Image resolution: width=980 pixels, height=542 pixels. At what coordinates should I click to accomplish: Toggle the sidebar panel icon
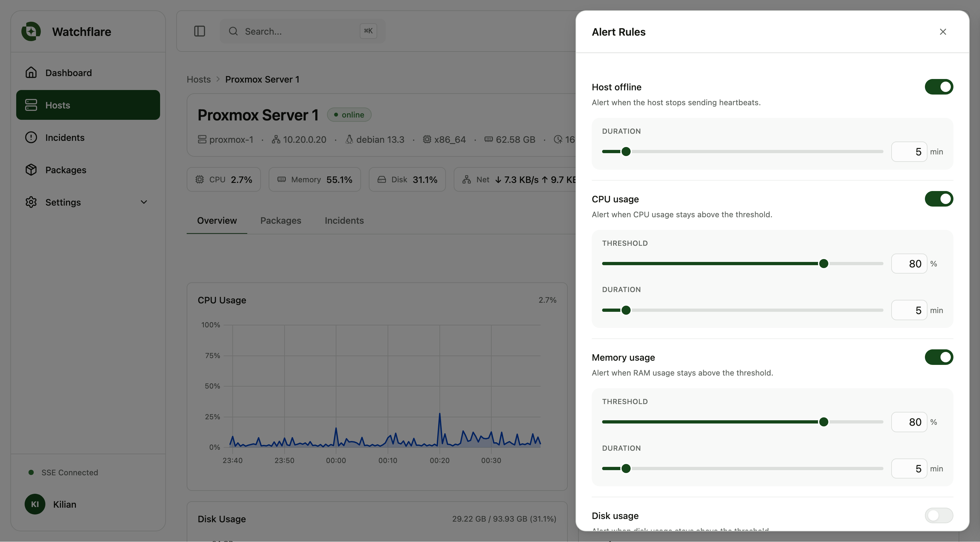tap(199, 31)
